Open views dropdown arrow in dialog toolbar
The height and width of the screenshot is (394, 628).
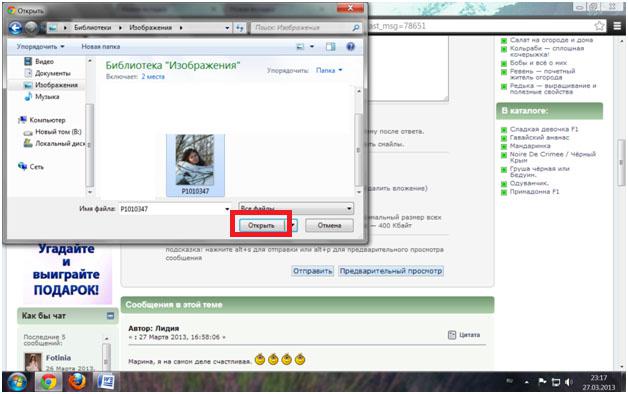tap(312, 47)
